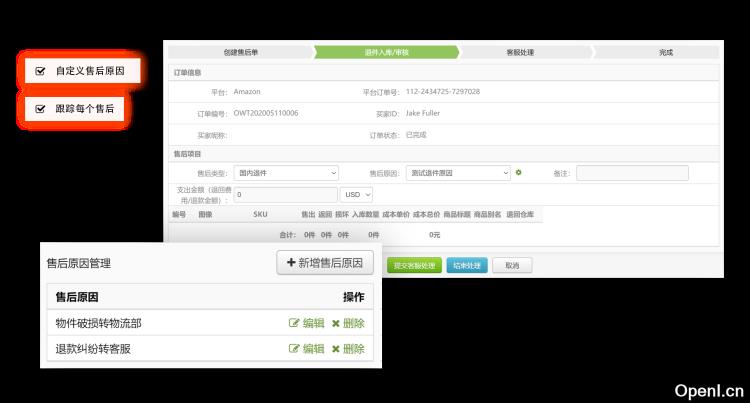Viewport: 750px width, 403px height.
Task: Click the green 提交客服处理 button
Action: pos(414,265)
